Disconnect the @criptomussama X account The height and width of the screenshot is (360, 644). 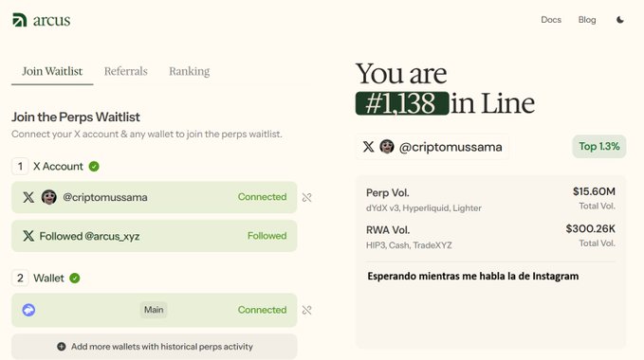click(x=306, y=198)
